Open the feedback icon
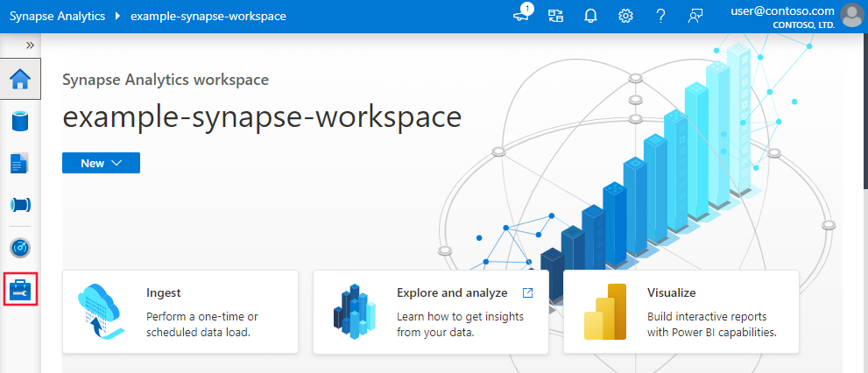Viewport: 868px width, 373px height. click(695, 16)
